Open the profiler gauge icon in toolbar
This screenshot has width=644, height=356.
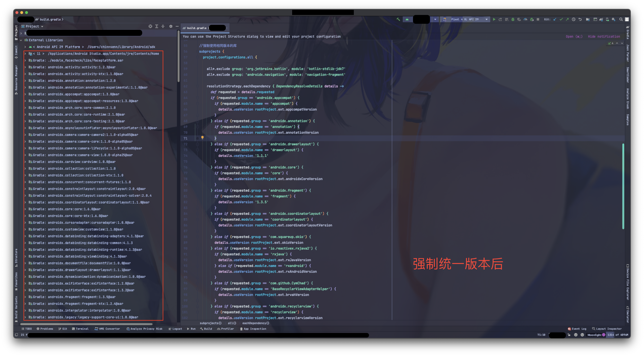(526, 19)
